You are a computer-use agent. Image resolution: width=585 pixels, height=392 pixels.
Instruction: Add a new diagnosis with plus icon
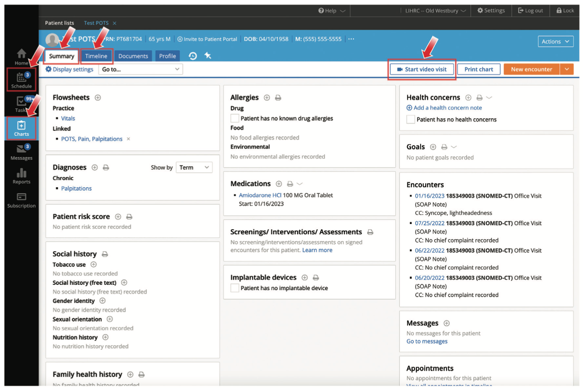(x=95, y=168)
